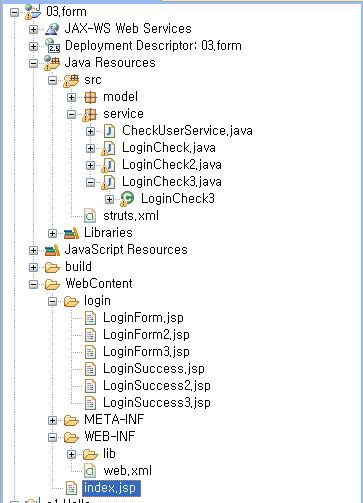Viewport: 363px width, 503px height.
Task: Select the LoginForm3.jsp label
Action: point(146,352)
